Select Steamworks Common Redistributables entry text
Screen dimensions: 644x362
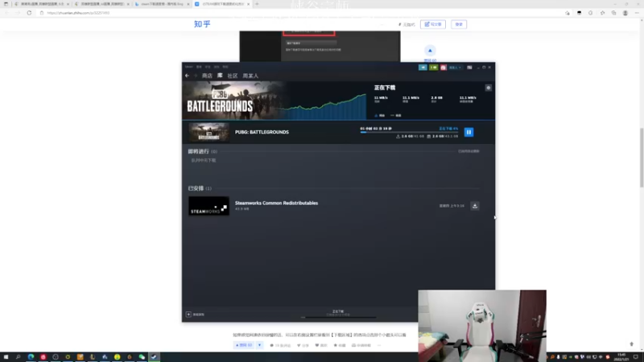[x=276, y=204]
